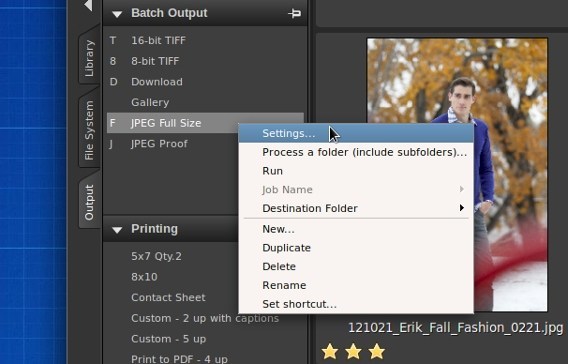Select Custom - 5 up preset
Image resolution: width=568 pixels, height=364 pixels.
tap(168, 339)
